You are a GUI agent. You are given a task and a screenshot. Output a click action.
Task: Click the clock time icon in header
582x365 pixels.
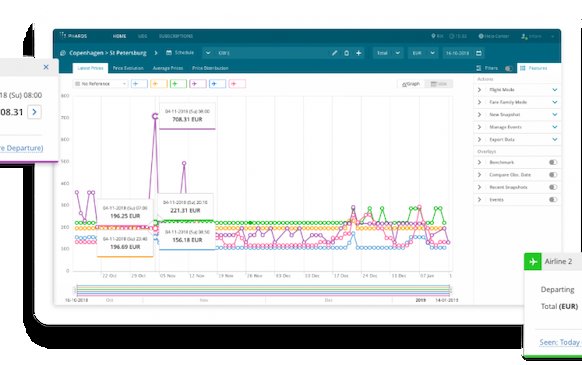(x=451, y=36)
